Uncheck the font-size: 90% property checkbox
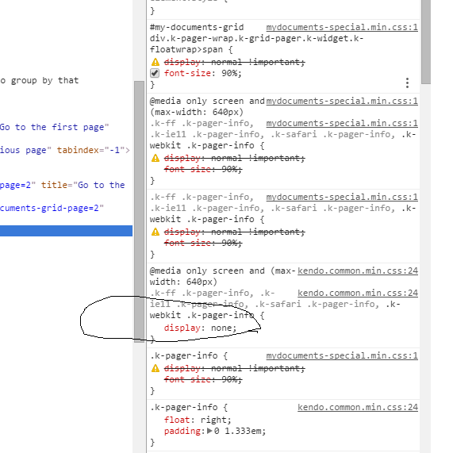476x453 pixels. coord(155,73)
